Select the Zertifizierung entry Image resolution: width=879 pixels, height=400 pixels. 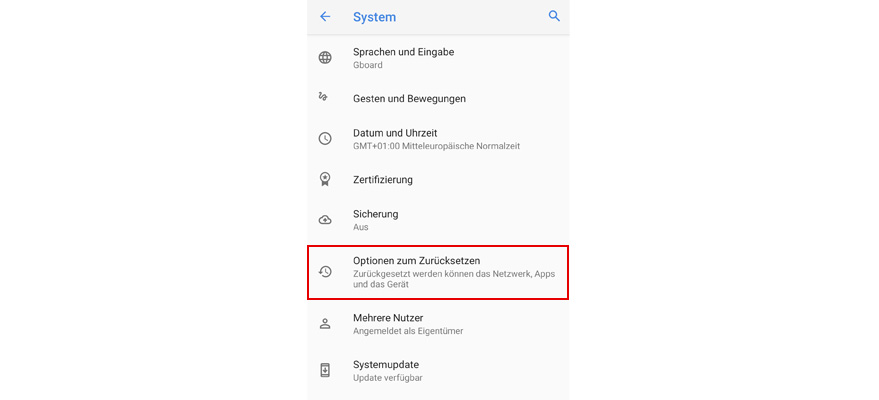(x=383, y=180)
